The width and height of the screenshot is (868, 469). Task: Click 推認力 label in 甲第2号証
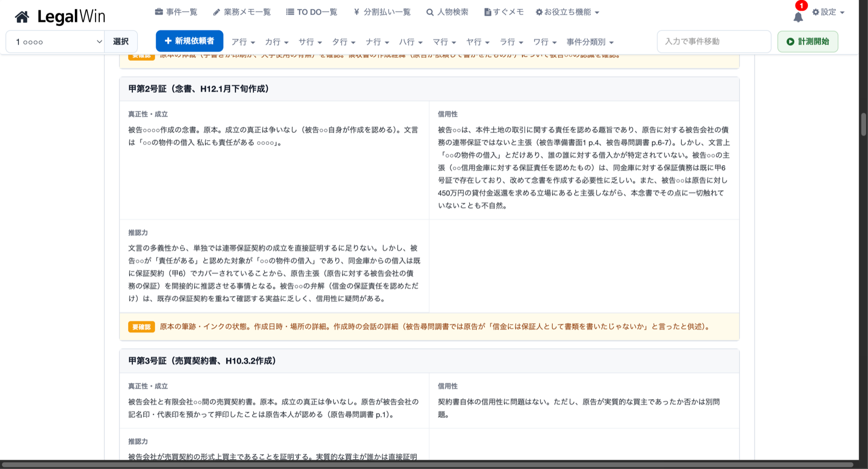click(138, 233)
